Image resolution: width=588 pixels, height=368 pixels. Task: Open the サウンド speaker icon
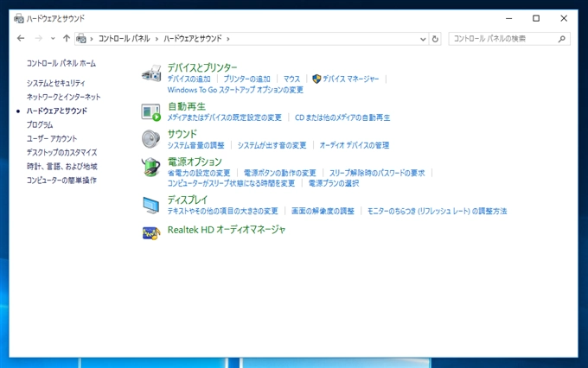click(151, 139)
